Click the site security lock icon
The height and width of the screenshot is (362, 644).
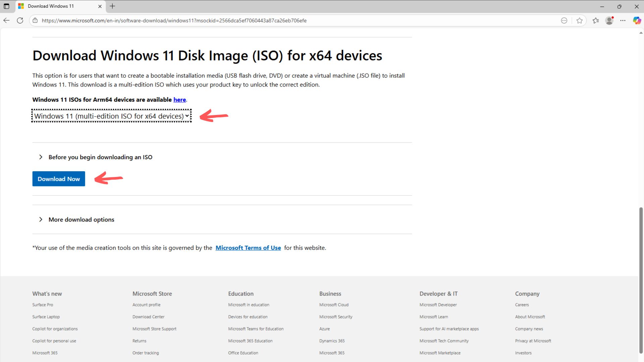tap(35, 20)
